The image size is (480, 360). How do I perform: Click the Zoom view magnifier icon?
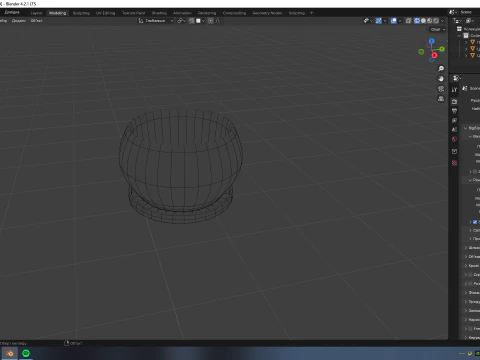point(441,68)
